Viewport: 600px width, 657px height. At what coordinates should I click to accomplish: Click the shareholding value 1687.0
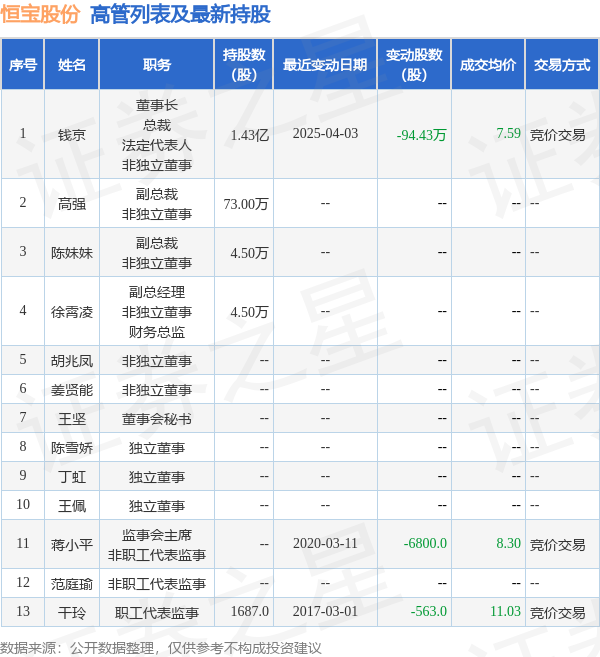[250, 611]
